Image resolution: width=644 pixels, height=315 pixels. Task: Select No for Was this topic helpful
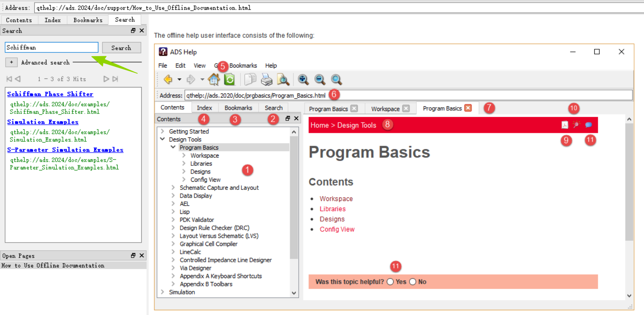(413, 282)
